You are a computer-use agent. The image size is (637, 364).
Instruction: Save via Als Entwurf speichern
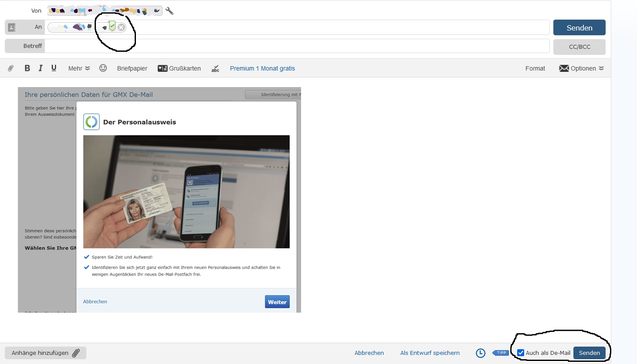click(x=430, y=353)
